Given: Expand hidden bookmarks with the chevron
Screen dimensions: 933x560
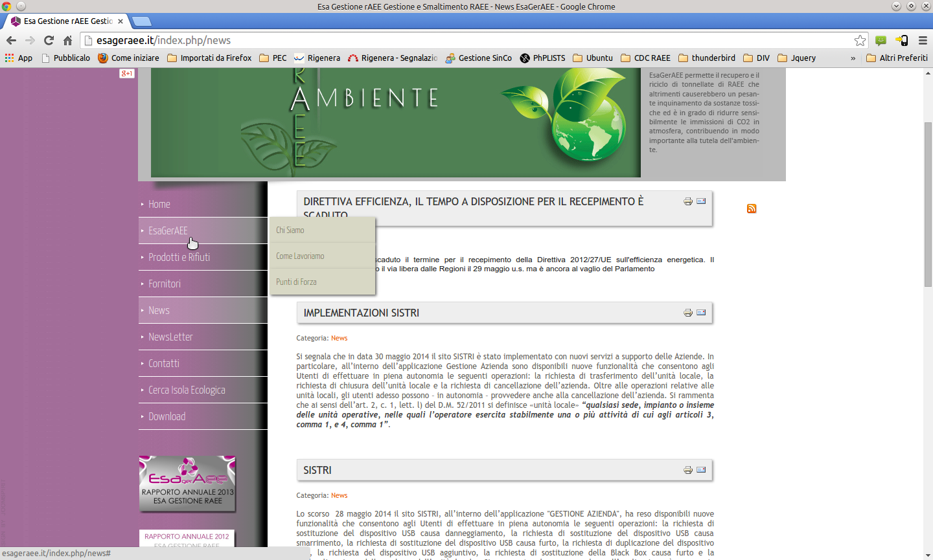Looking at the screenshot, I should [853, 58].
